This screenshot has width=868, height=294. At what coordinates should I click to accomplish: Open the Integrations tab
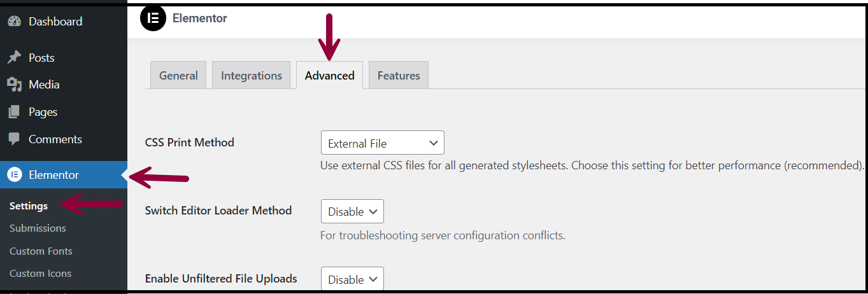[251, 76]
